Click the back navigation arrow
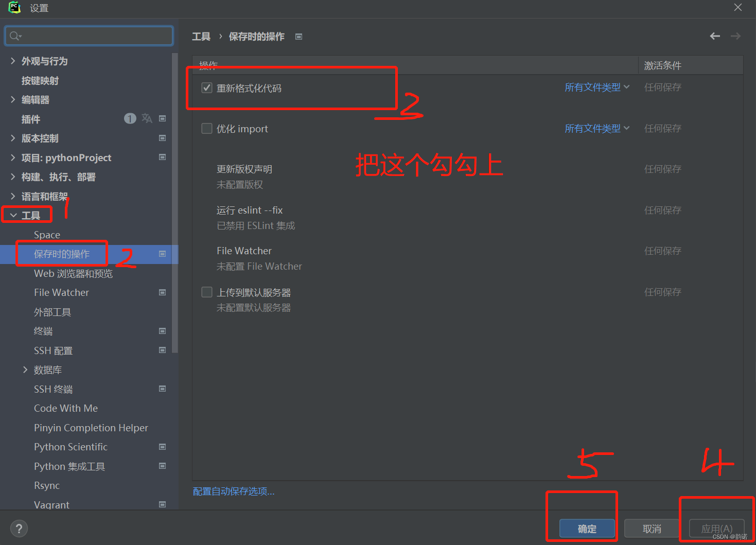The width and height of the screenshot is (756, 545). (715, 36)
